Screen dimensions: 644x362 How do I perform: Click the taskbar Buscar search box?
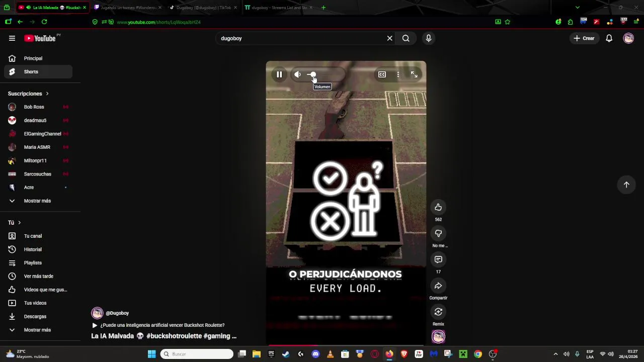[197, 354]
